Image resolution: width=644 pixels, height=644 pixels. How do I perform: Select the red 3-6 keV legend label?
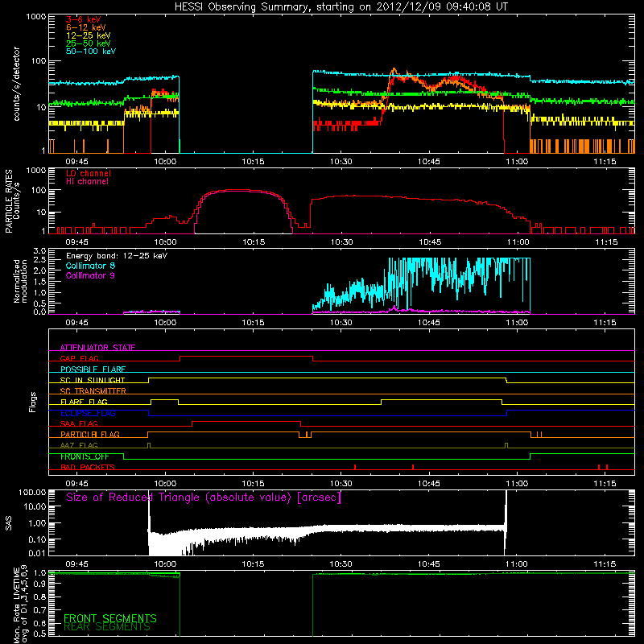click(84, 19)
